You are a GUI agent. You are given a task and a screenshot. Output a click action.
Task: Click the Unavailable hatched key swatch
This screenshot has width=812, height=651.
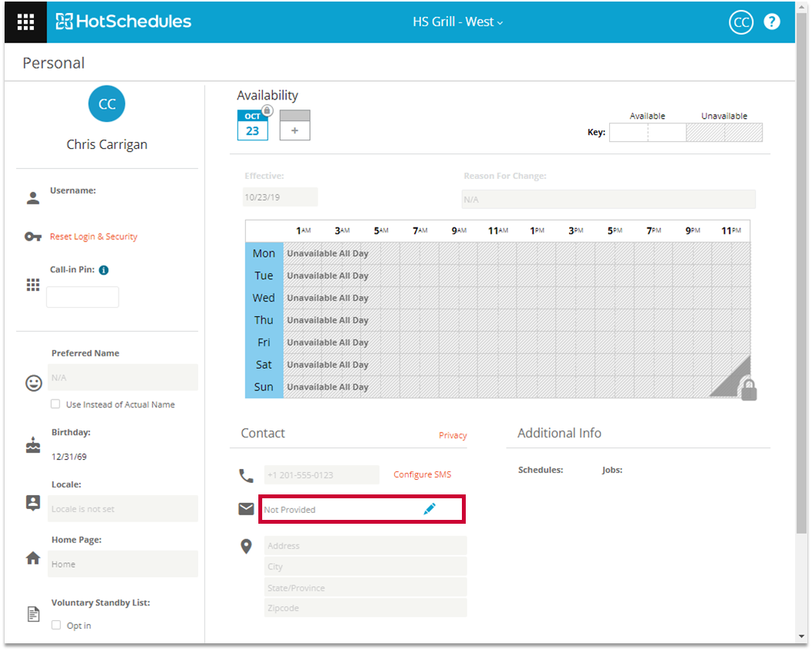pos(723,133)
